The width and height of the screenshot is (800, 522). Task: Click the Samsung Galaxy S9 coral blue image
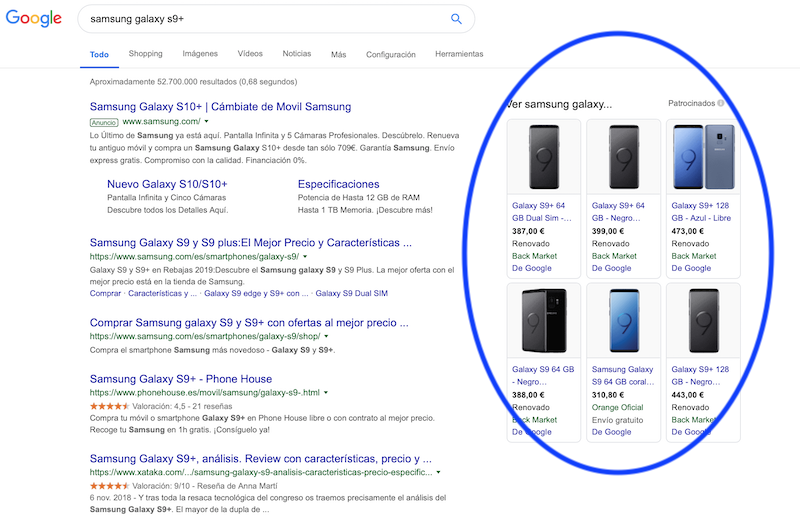point(623,320)
